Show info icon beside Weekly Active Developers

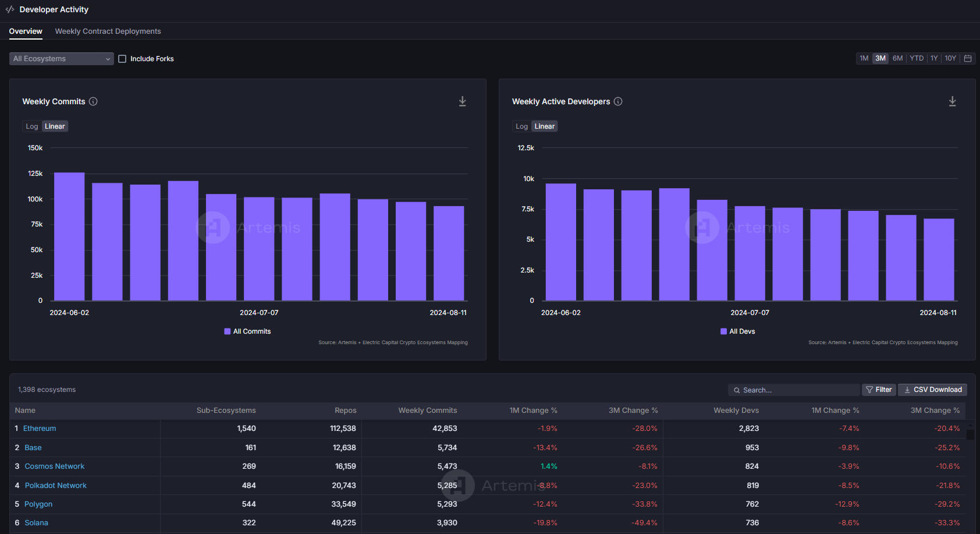(618, 101)
